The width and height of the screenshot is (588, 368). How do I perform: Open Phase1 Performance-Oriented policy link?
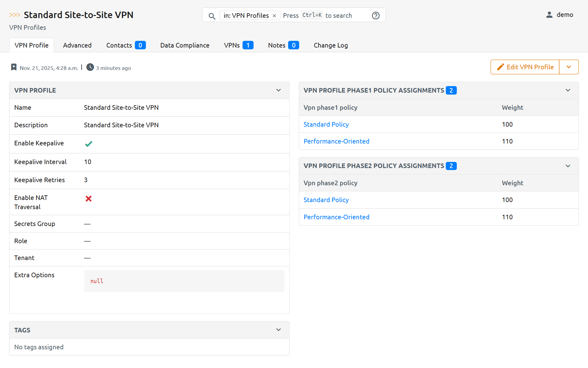tap(336, 141)
